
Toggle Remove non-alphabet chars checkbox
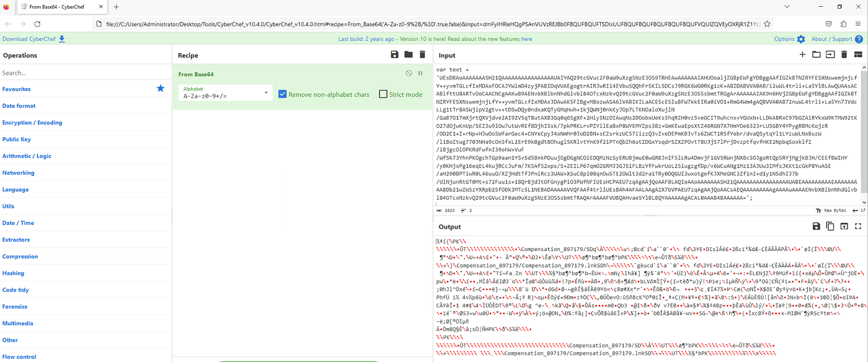point(283,94)
